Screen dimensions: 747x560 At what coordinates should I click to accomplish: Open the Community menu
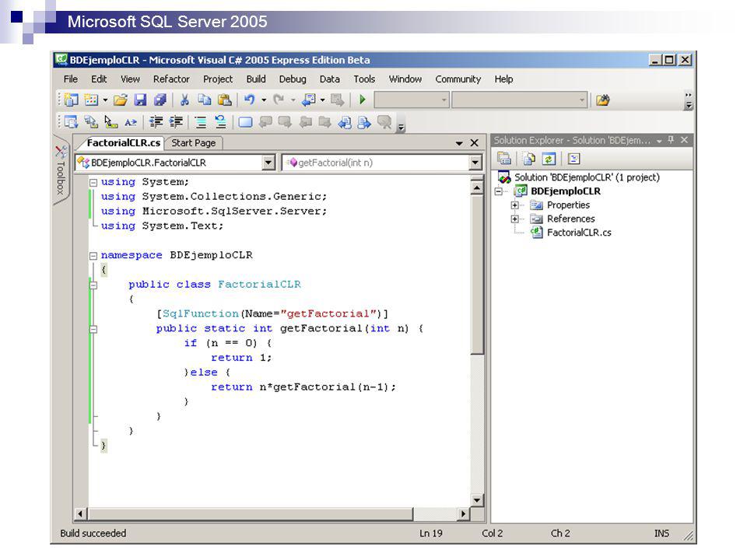point(458,79)
